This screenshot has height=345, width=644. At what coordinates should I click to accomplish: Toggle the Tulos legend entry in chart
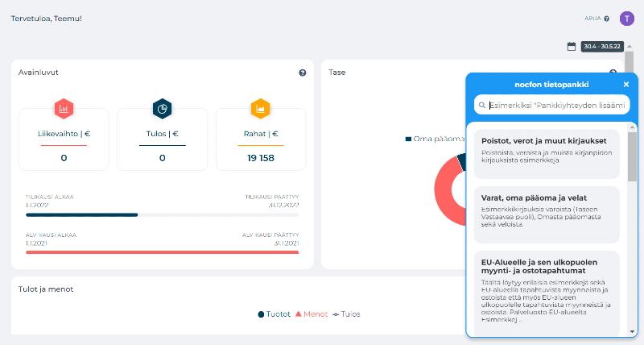(x=346, y=314)
